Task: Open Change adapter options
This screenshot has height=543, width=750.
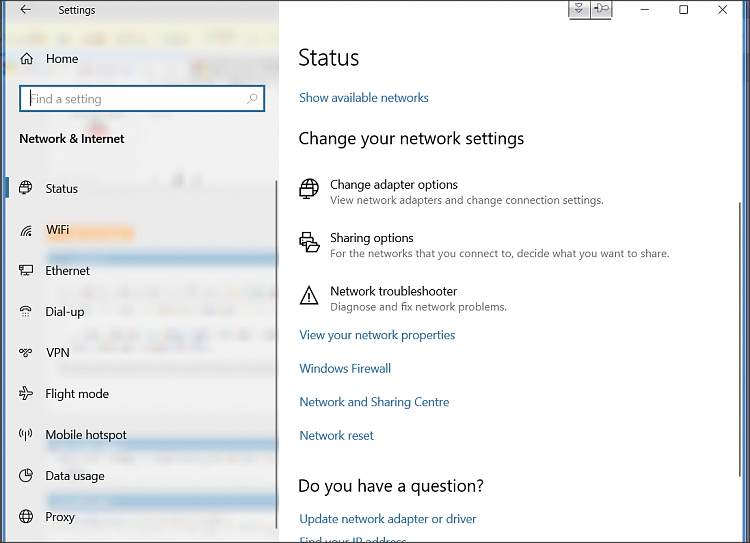Action: point(394,185)
